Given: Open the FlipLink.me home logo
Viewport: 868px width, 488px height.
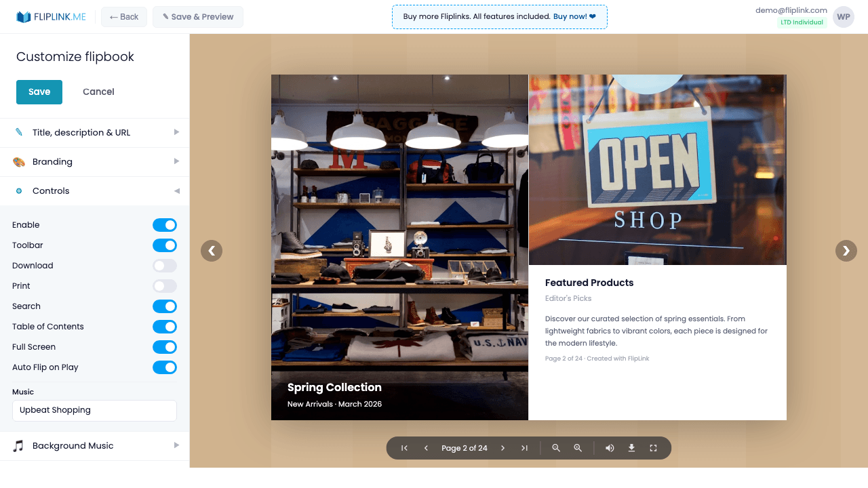Looking at the screenshot, I should (51, 16).
